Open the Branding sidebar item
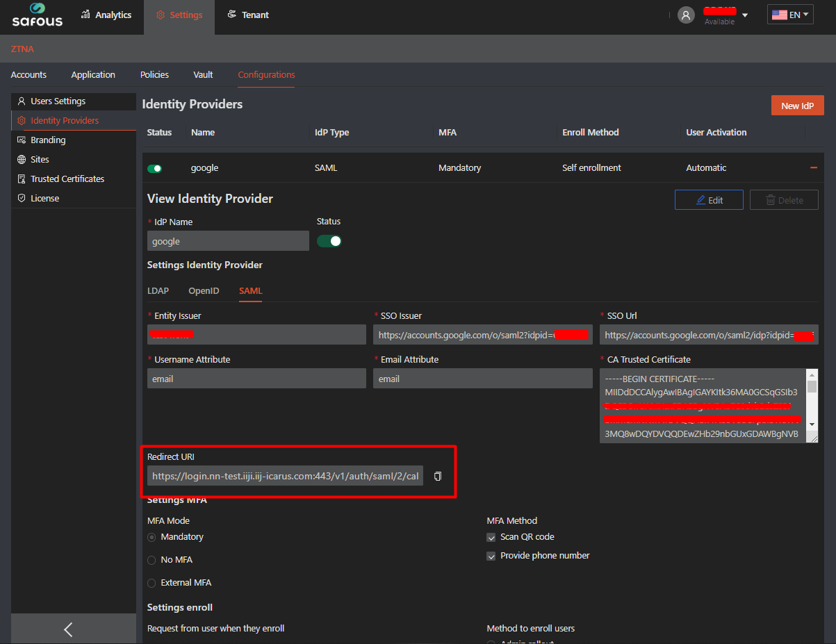The height and width of the screenshot is (644, 836). 48,140
